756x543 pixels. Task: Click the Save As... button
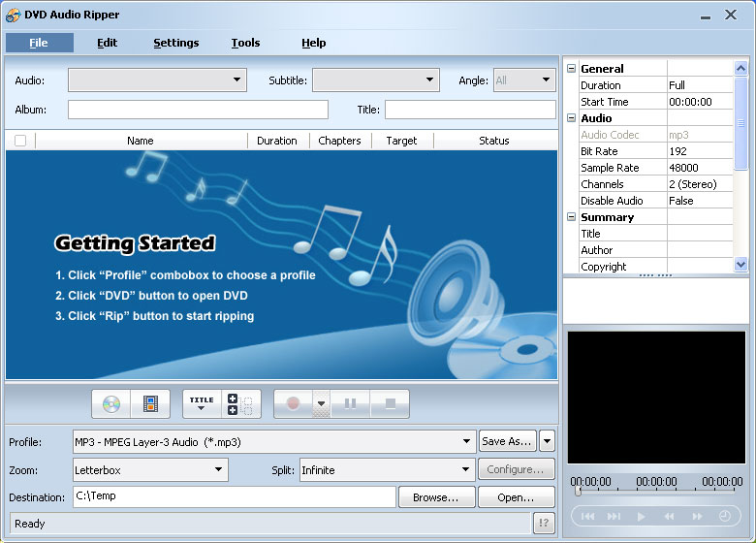click(x=506, y=441)
